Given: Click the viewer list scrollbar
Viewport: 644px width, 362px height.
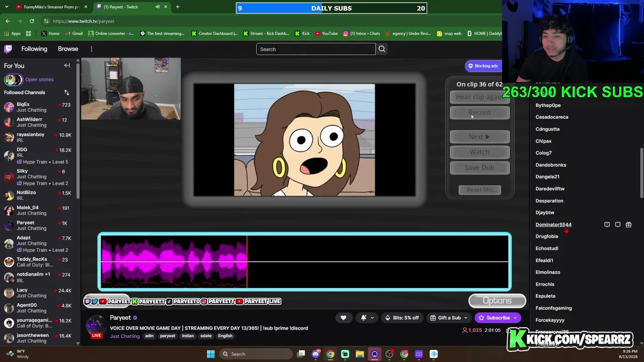Looking at the screenshot, I should coord(641,173).
